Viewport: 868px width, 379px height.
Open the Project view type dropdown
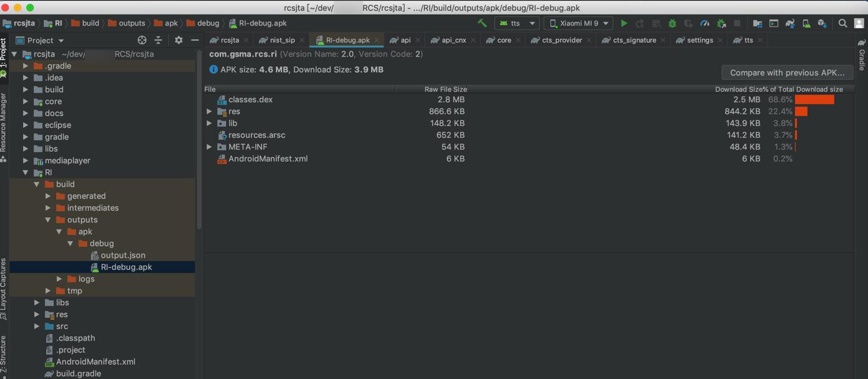tap(45, 40)
